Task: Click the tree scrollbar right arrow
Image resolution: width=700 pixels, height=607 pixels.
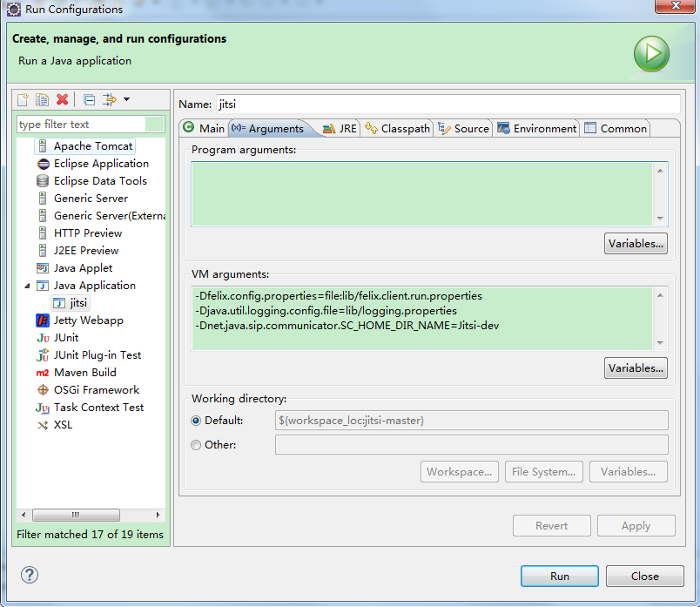Action: point(158,515)
